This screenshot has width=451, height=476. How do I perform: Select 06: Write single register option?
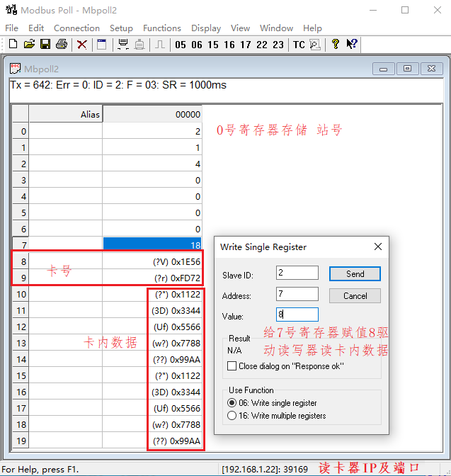[232, 403]
